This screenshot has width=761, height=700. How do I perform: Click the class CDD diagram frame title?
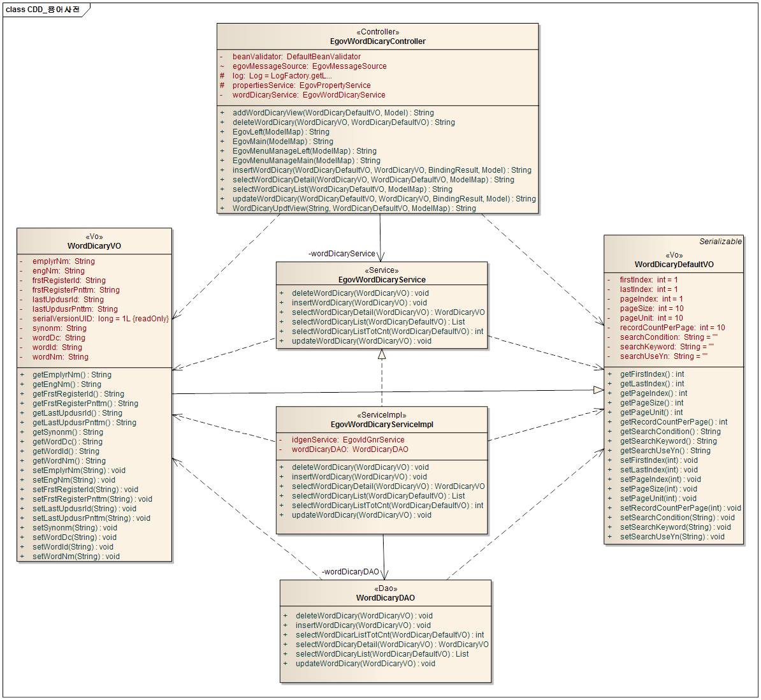[43, 10]
